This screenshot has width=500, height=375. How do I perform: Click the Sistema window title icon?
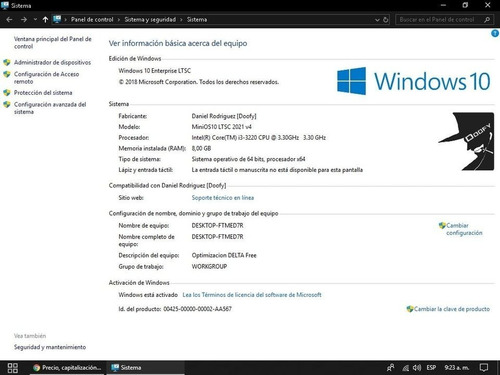pyautogui.click(x=5, y=5)
